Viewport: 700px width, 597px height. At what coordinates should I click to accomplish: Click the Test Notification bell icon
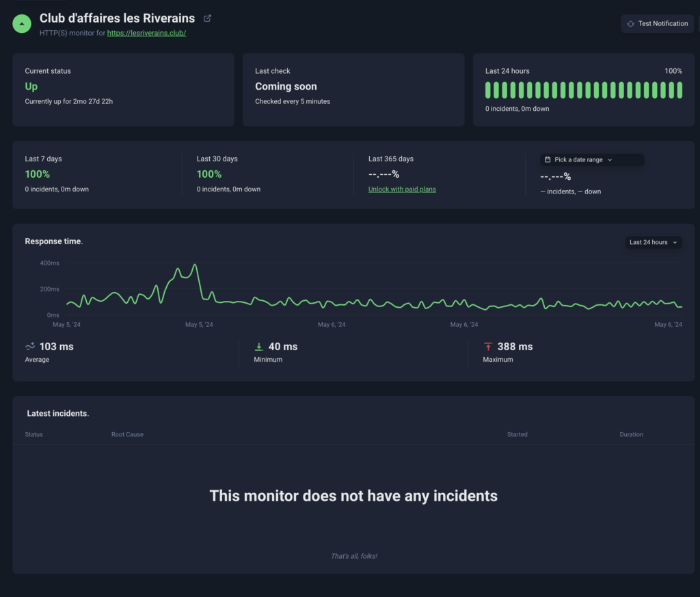point(630,24)
